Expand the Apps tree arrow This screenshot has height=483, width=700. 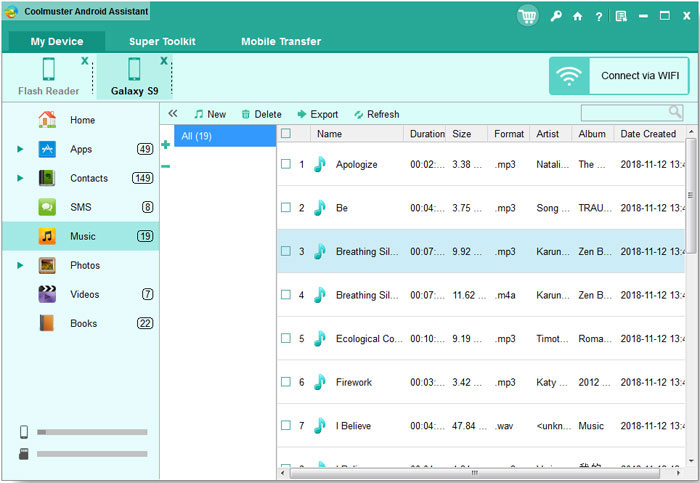point(20,149)
